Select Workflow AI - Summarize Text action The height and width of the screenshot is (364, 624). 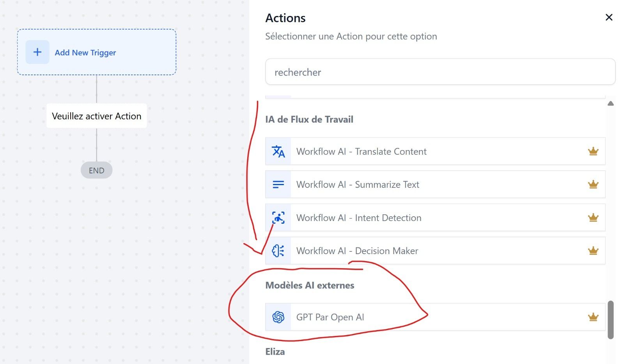[x=435, y=184]
